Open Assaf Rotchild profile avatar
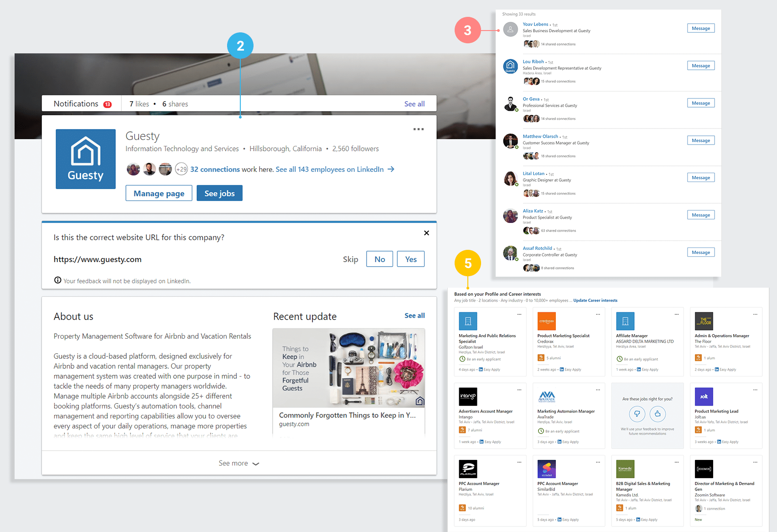 pyautogui.click(x=510, y=253)
